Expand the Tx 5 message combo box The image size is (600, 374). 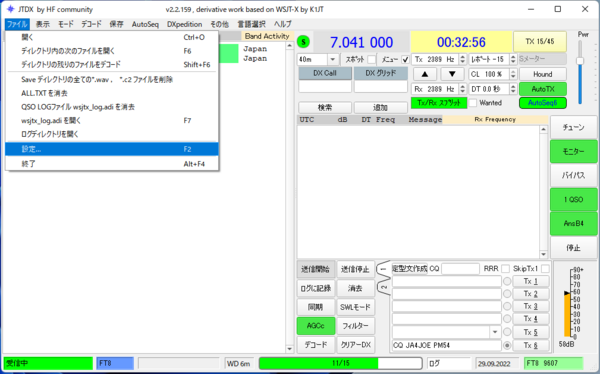(495, 332)
